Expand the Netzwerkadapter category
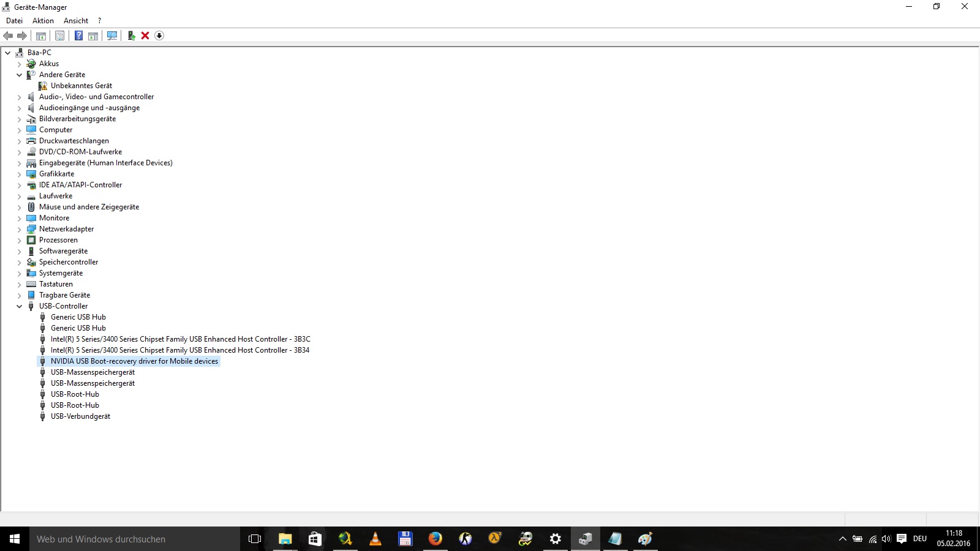This screenshot has height=551, width=980. pyautogui.click(x=19, y=229)
